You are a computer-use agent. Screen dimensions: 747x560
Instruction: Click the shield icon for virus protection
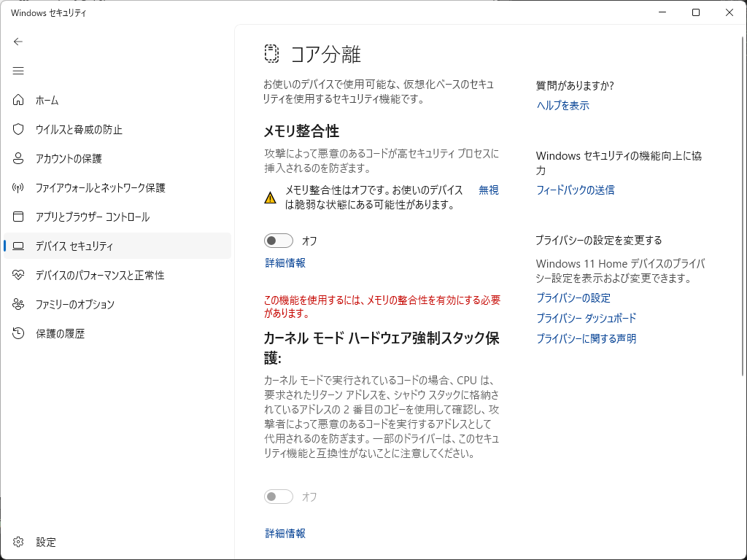pyautogui.click(x=18, y=129)
